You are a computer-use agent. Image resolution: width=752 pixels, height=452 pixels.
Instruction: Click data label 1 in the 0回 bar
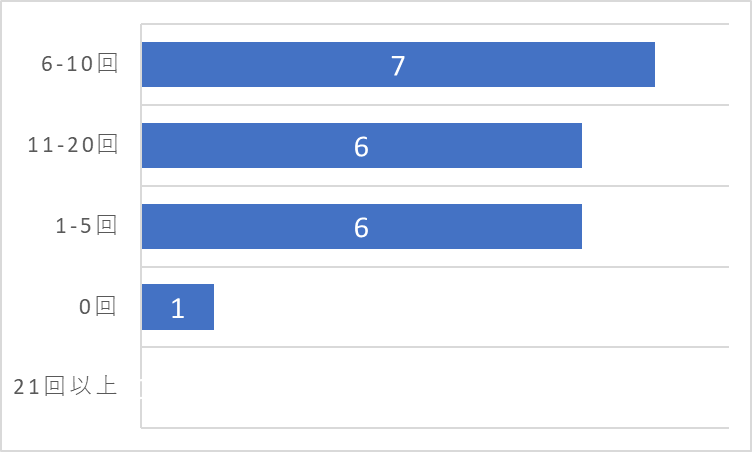coord(178,308)
